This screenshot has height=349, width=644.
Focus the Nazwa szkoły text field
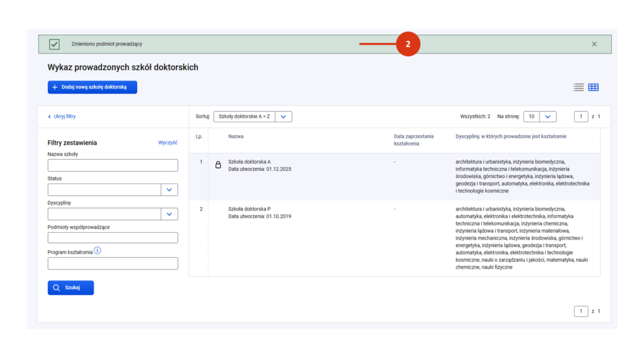(113, 165)
